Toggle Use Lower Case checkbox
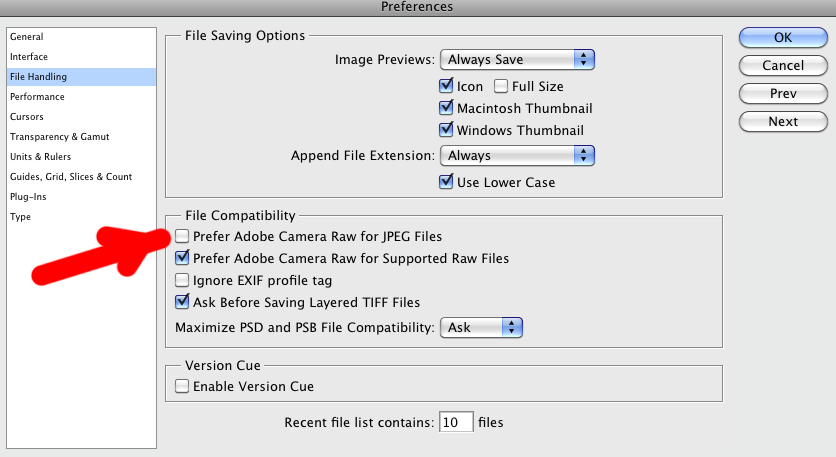Screen dimensions: 836x457 (x=446, y=182)
